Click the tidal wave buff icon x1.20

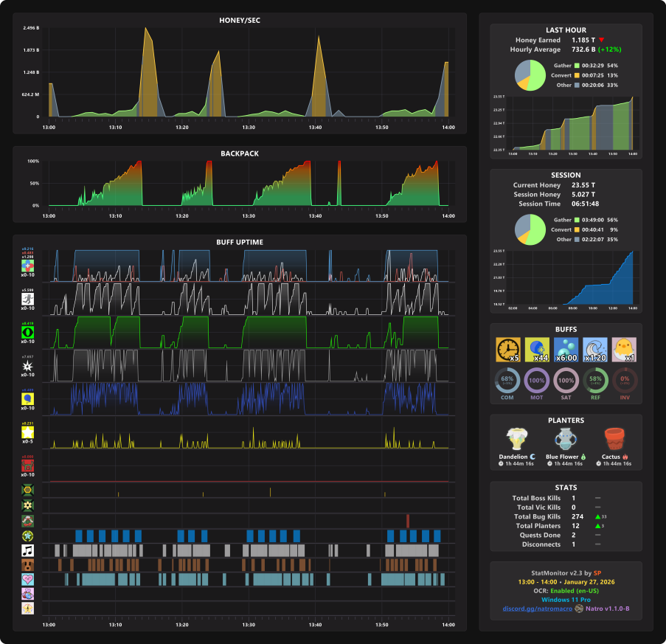[x=595, y=350]
